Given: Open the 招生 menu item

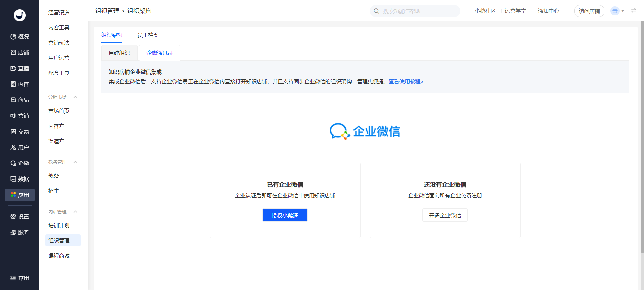Looking at the screenshot, I should pyautogui.click(x=54, y=191).
